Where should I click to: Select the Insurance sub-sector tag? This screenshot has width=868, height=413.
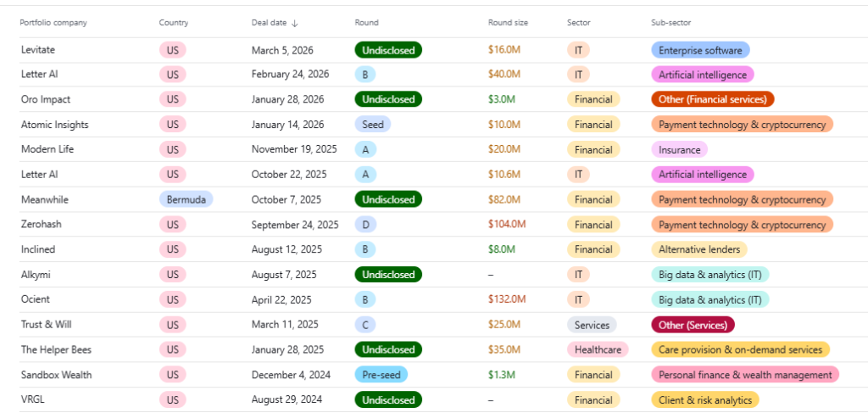(679, 150)
